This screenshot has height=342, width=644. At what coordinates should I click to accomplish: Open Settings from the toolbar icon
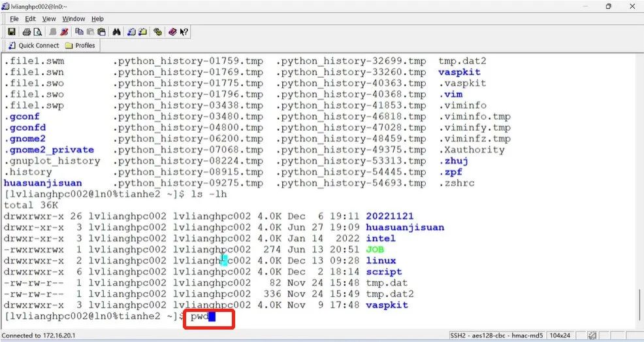point(157,31)
